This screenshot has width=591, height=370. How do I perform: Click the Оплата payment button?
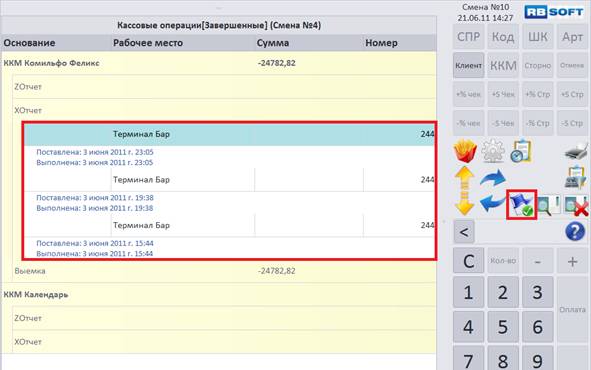click(x=572, y=310)
